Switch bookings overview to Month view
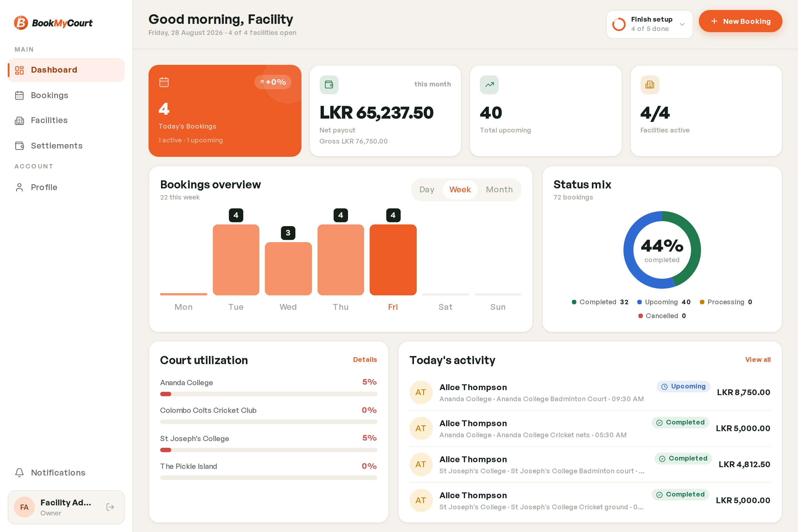The height and width of the screenshot is (532, 798). [x=499, y=190]
